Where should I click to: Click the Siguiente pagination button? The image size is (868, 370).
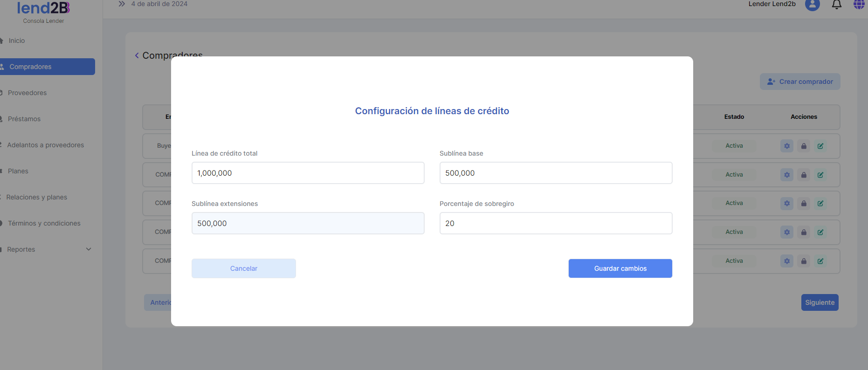tap(820, 302)
